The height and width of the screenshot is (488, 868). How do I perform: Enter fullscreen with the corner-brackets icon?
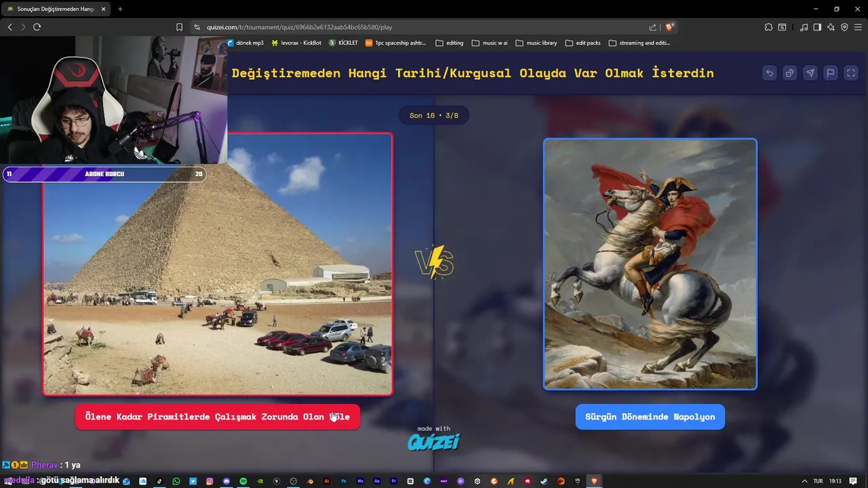pyautogui.click(x=851, y=73)
